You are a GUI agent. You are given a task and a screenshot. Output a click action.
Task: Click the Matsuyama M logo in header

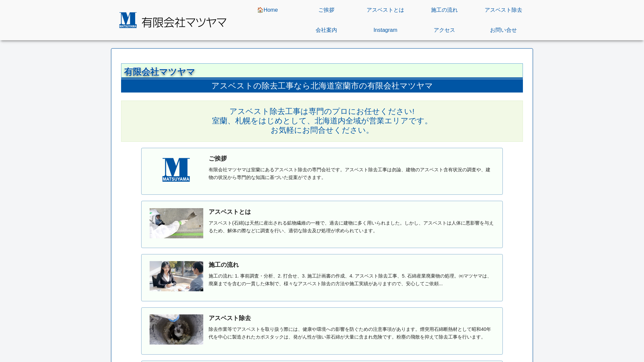[x=128, y=20]
